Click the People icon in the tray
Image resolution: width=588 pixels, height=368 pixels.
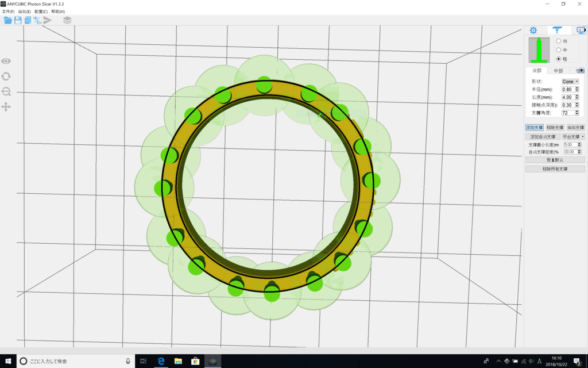point(486,361)
